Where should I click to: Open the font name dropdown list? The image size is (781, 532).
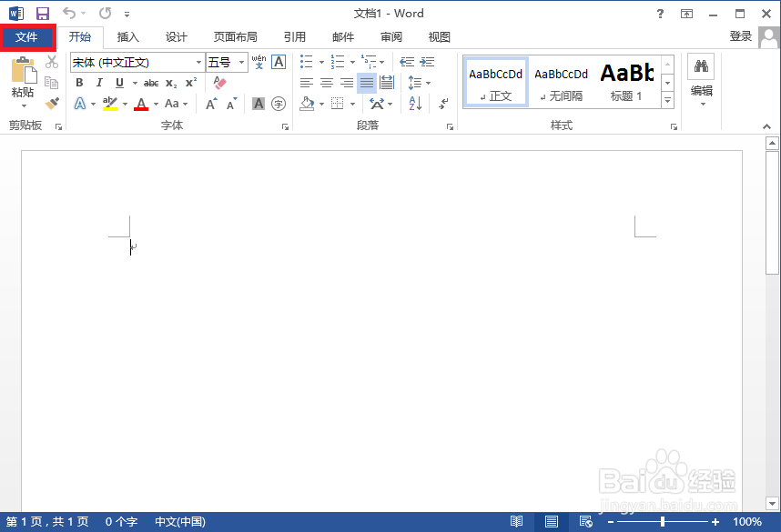tap(199, 62)
